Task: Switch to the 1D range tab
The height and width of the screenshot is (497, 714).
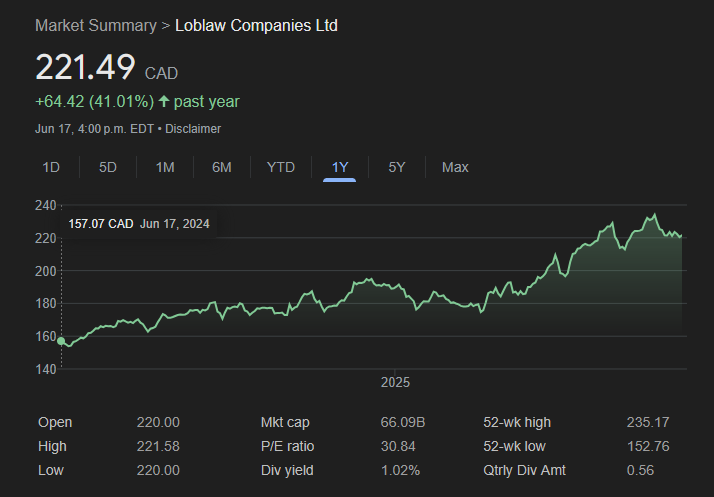Action: tap(51, 167)
